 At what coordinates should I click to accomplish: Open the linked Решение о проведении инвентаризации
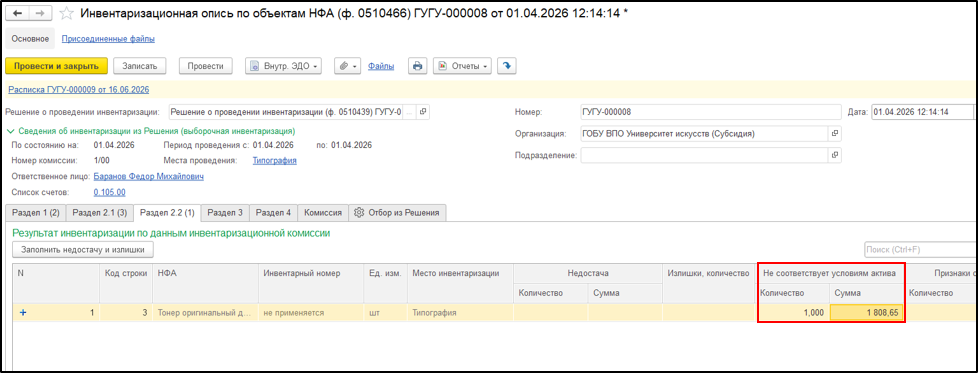(423, 112)
